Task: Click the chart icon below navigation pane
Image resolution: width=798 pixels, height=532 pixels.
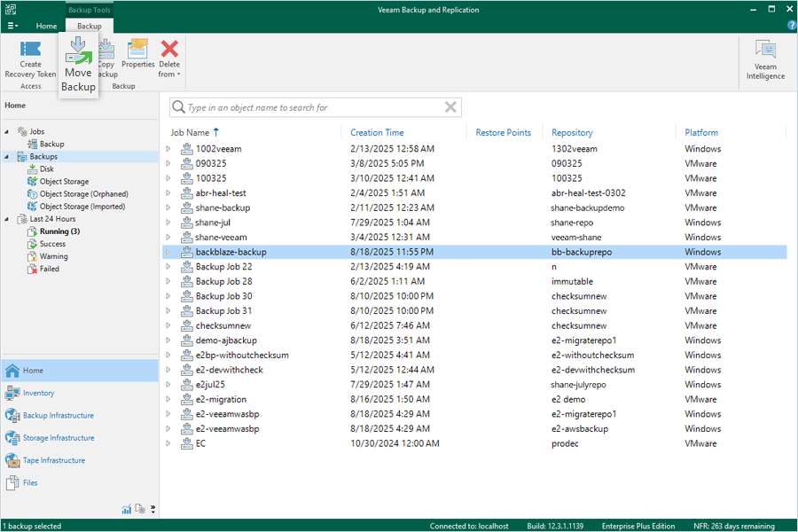Action: pyautogui.click(x=126, y=509)
